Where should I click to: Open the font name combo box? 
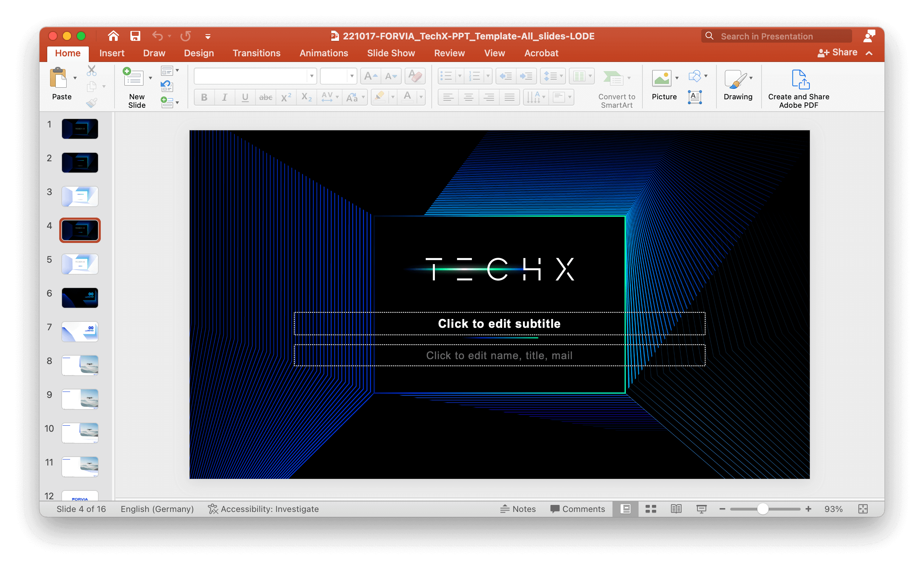255,76
